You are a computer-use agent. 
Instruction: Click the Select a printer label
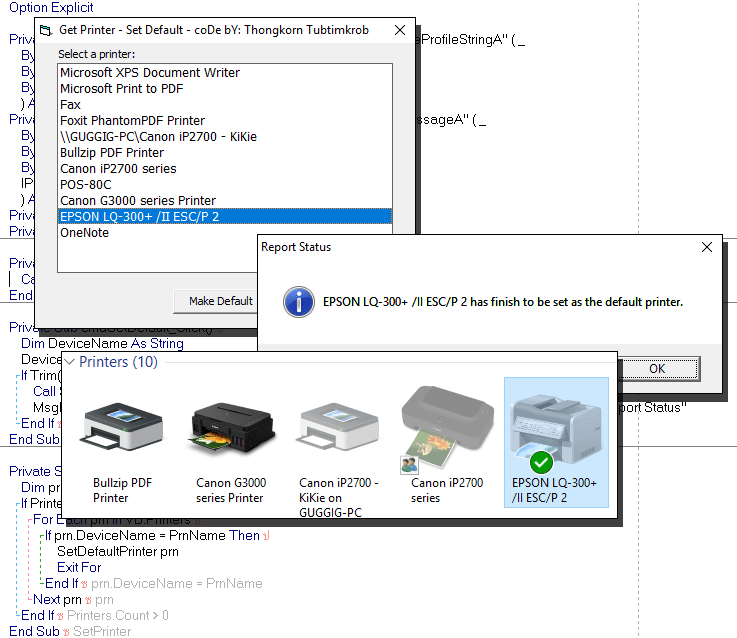96,55
